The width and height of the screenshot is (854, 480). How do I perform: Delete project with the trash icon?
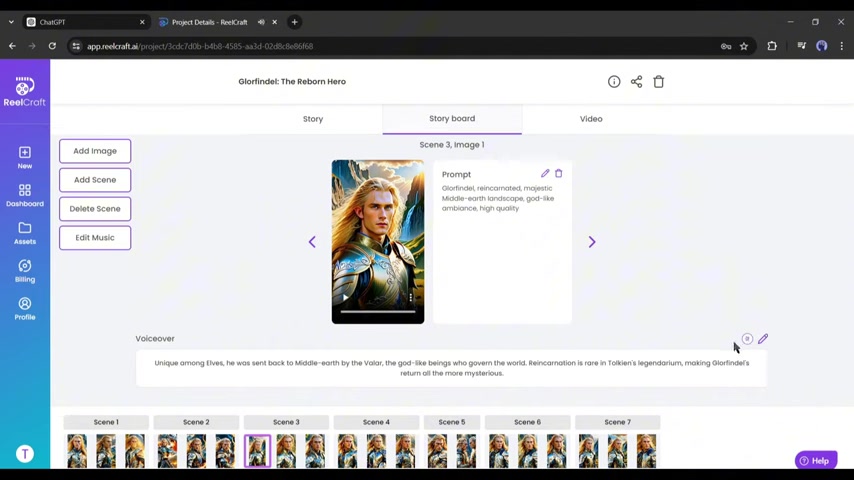pyautogui.click(x=658, y=82)
